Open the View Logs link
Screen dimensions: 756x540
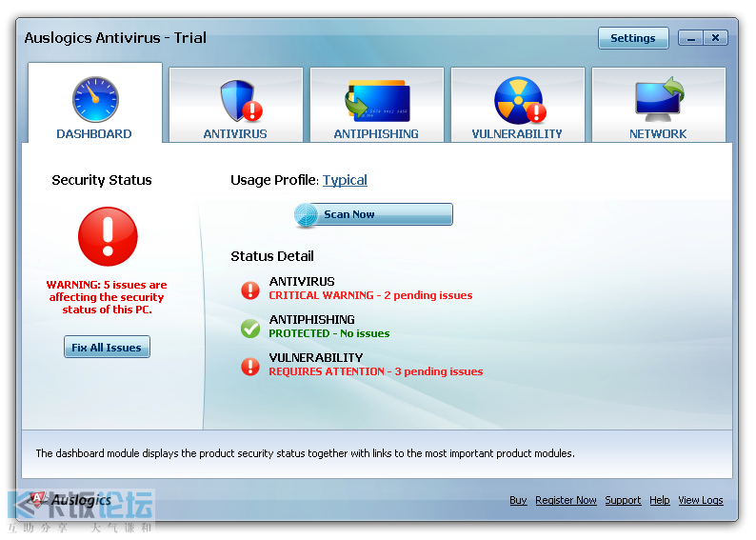click(700, 500)
